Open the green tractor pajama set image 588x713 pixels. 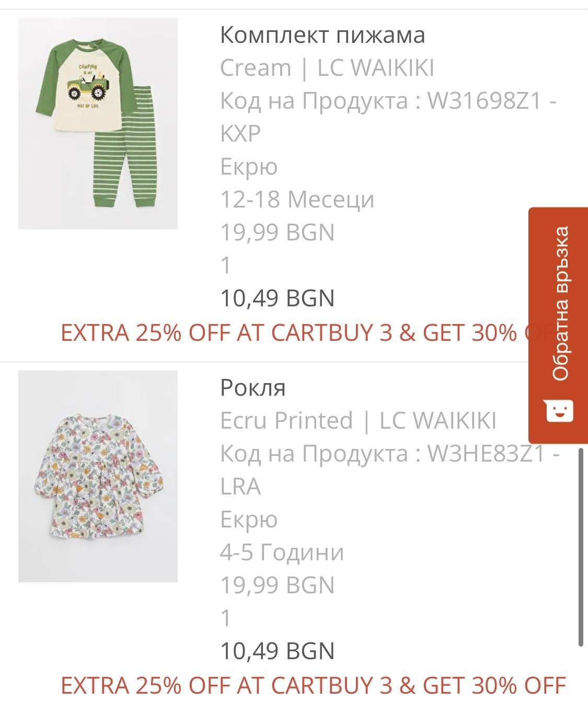[x=98, y=123]
